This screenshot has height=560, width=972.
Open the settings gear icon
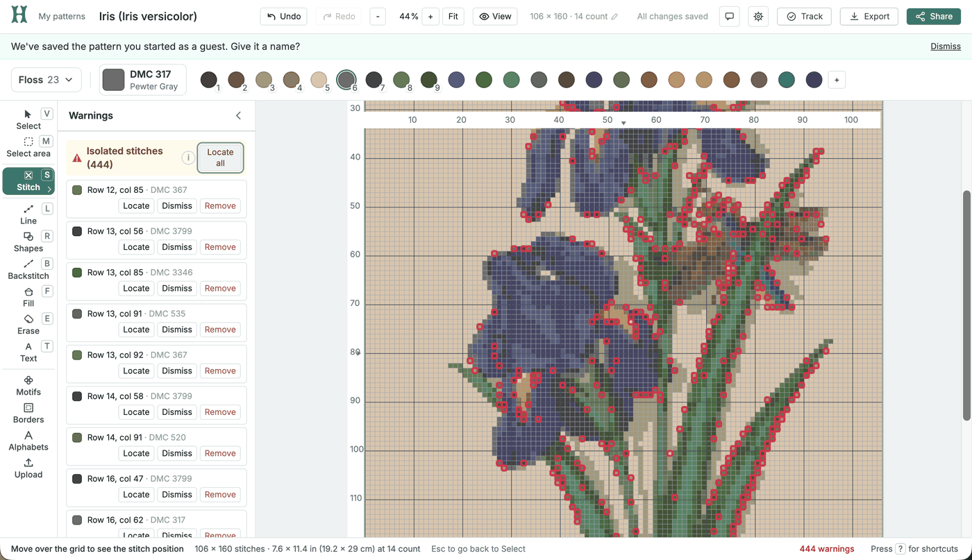point(758,17)
